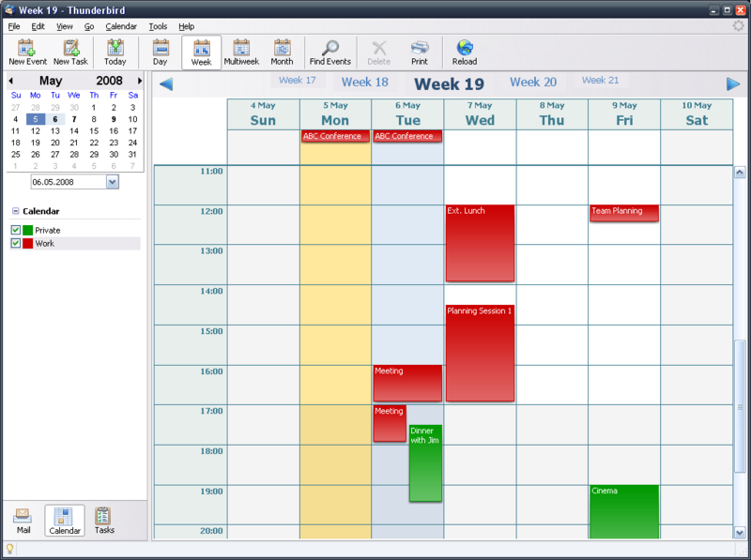Jump to today using the Today icon
Viewport: 751px width, 560px height.
(115, 53)
